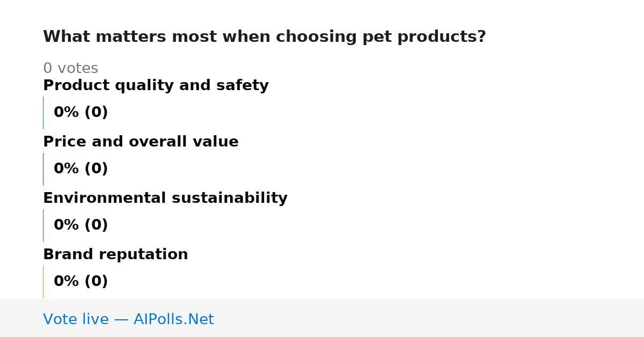This screenshot has width=644, height=337.
Task: Select the "Product quality and safety" option
Action: (x=156, y=86)
